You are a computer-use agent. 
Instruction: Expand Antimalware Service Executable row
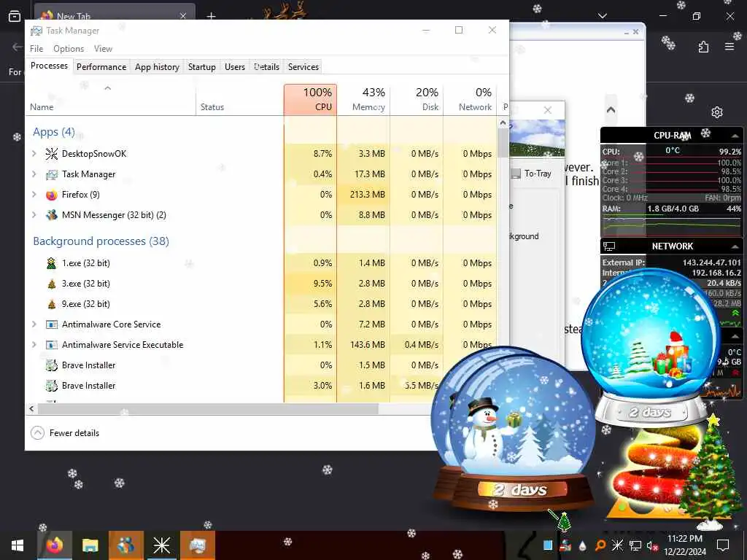(x=34, y=345)
